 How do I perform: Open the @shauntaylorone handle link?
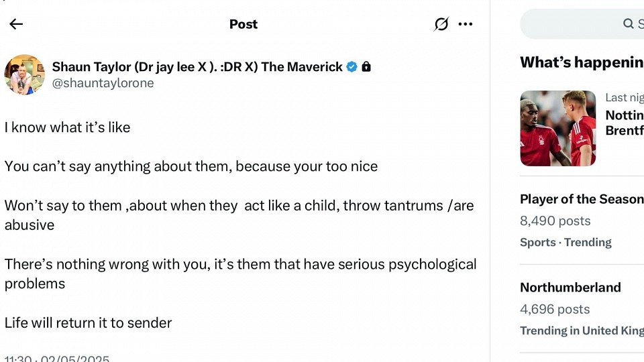click(x=103, y=83)
